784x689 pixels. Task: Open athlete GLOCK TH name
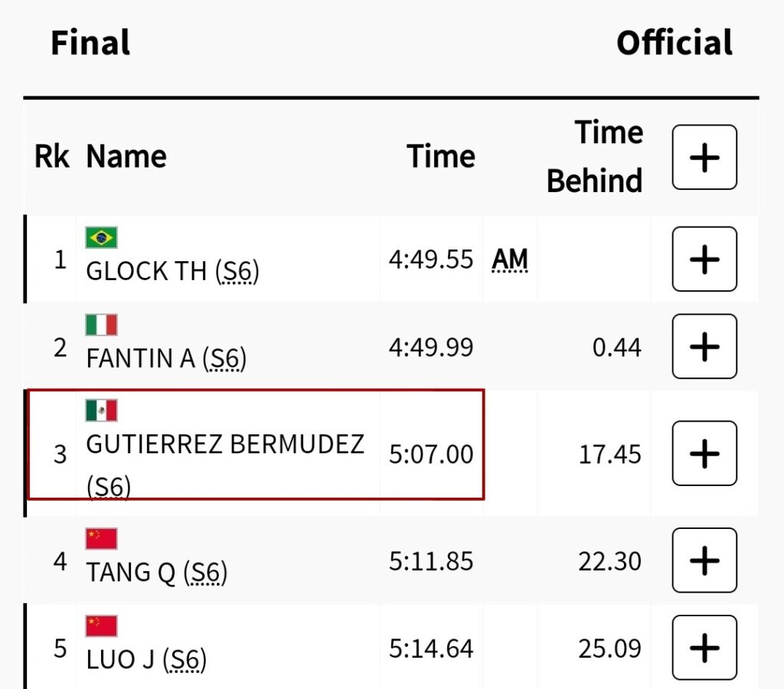(146, 271)
